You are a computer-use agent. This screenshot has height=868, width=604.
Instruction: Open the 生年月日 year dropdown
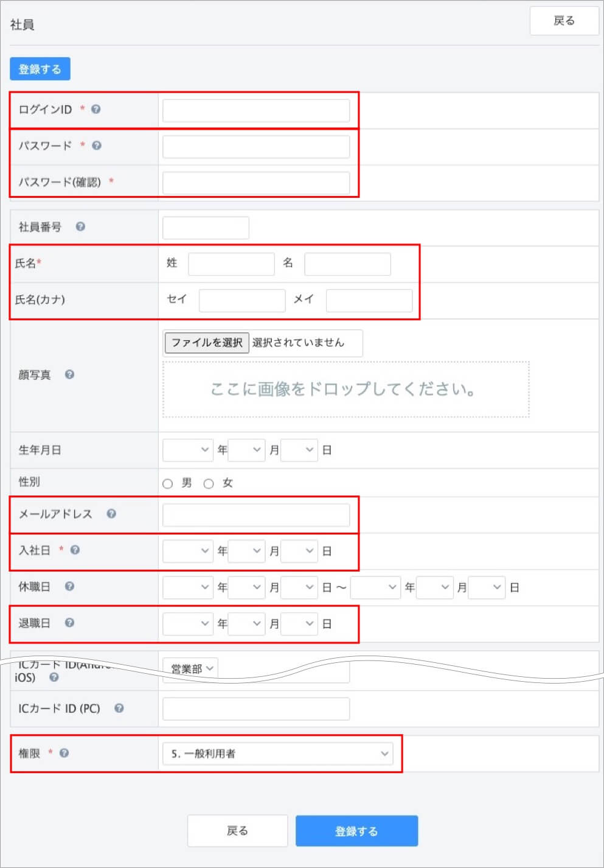click(187, 450)
